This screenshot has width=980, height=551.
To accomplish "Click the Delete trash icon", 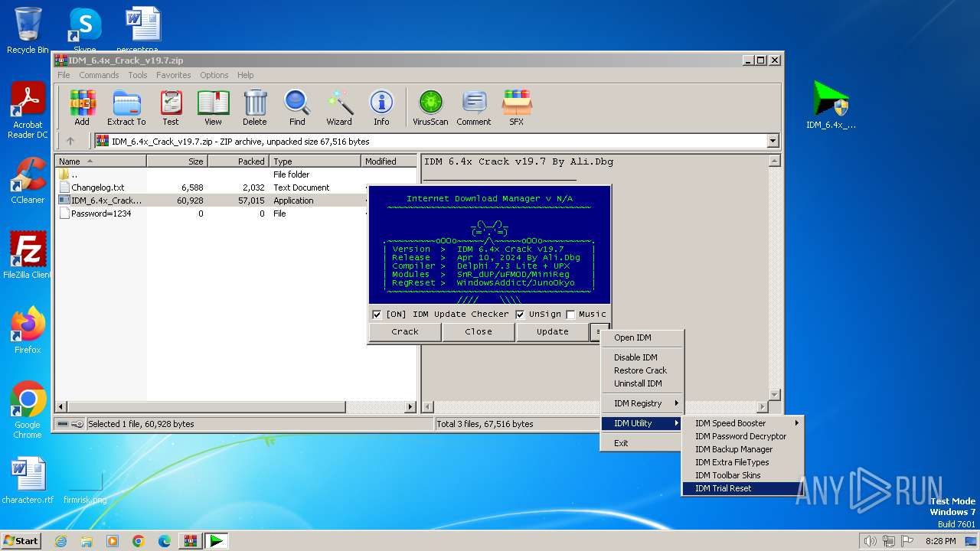I will pos(255,107).
